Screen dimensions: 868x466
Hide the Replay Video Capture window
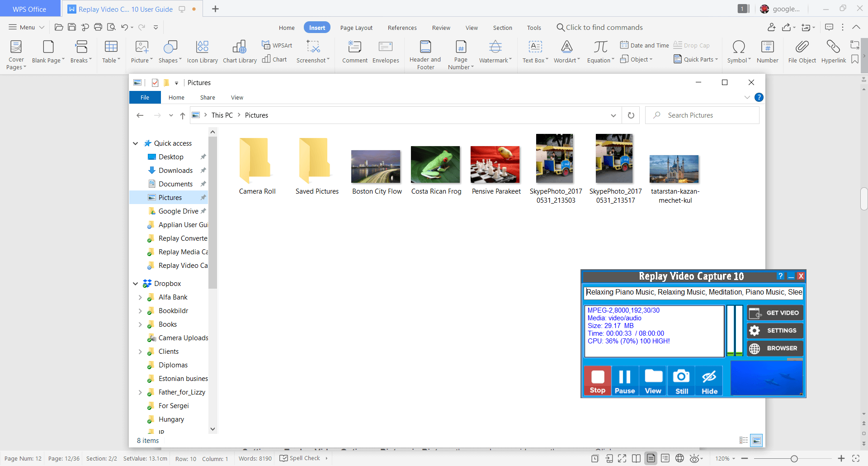coord(709,381)
